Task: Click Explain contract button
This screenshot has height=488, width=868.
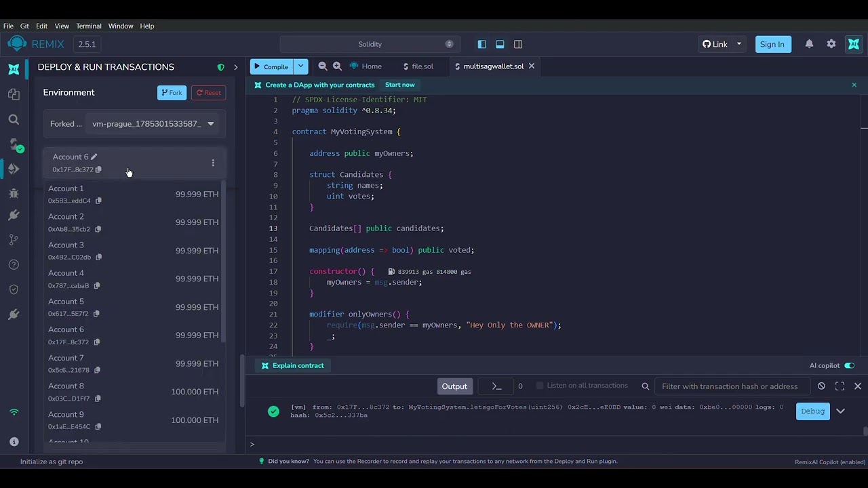Action: 292,365
